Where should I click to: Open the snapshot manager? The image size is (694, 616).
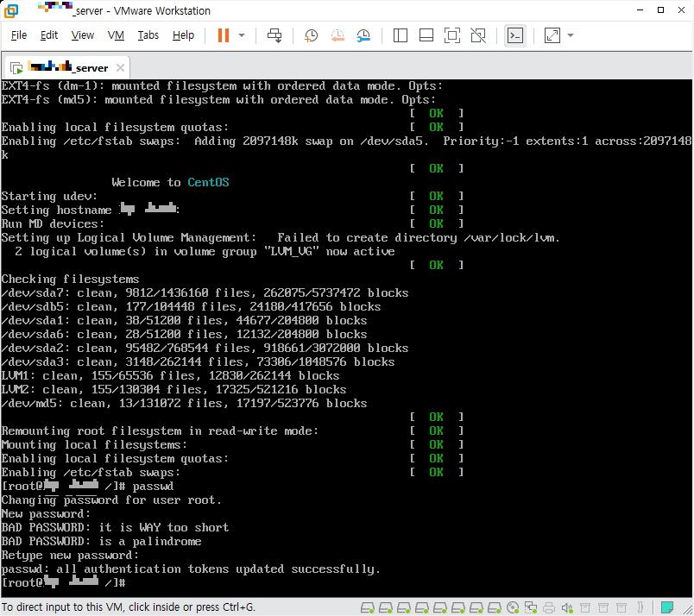(x=363, y=35)
